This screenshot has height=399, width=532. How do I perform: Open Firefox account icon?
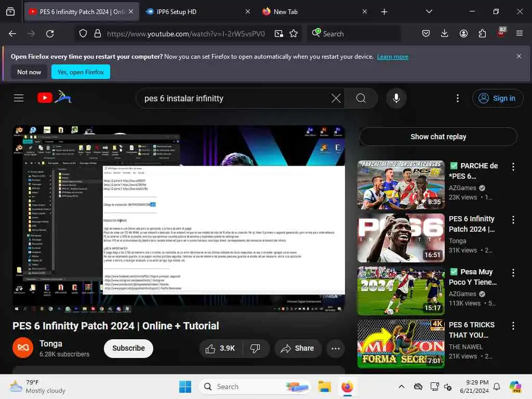(x=463, y=33)
